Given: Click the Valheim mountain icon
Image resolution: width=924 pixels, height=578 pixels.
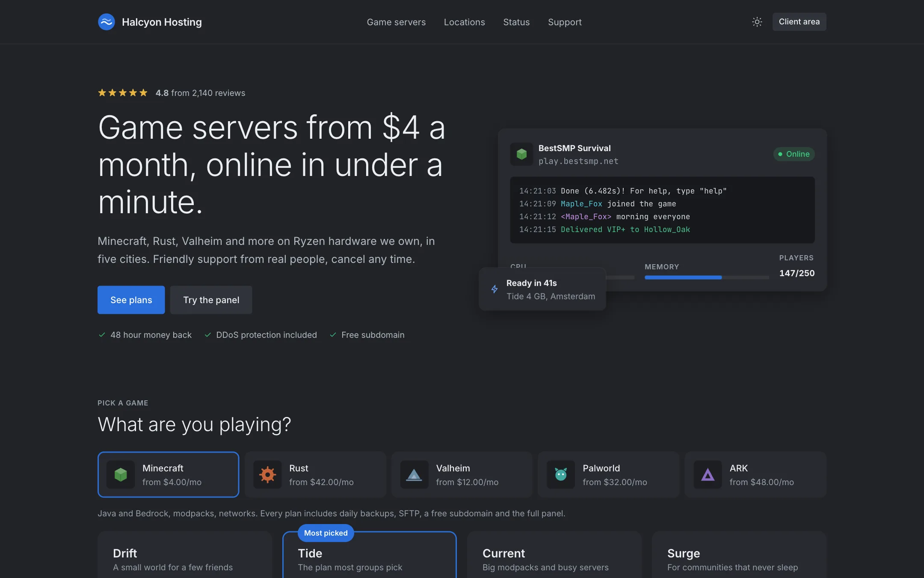Looking at the screenshot, I should 414,474.
